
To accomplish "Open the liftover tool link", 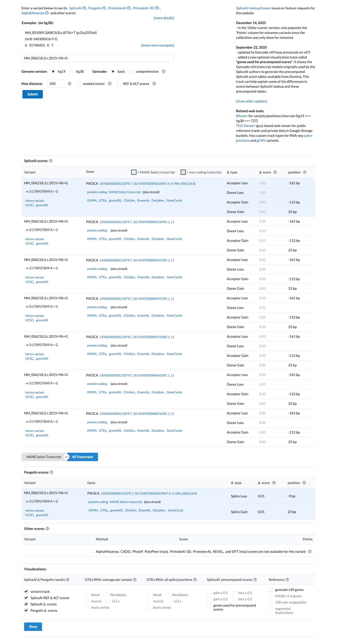I will pos(241,116).
